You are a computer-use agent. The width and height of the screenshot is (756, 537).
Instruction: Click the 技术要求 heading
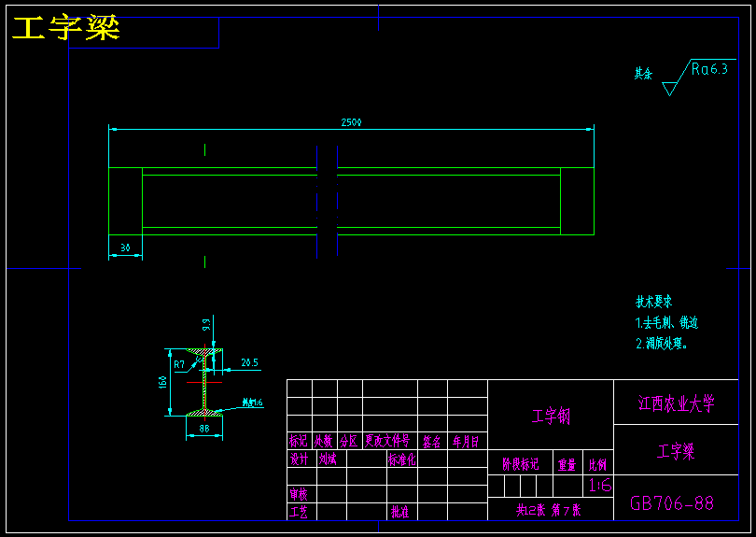pos(653,302)
